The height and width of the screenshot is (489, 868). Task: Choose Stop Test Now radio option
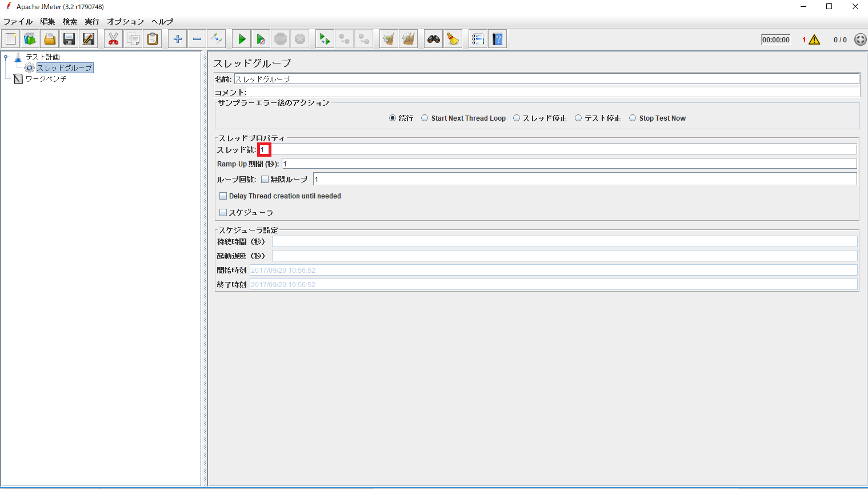(633, 118)
